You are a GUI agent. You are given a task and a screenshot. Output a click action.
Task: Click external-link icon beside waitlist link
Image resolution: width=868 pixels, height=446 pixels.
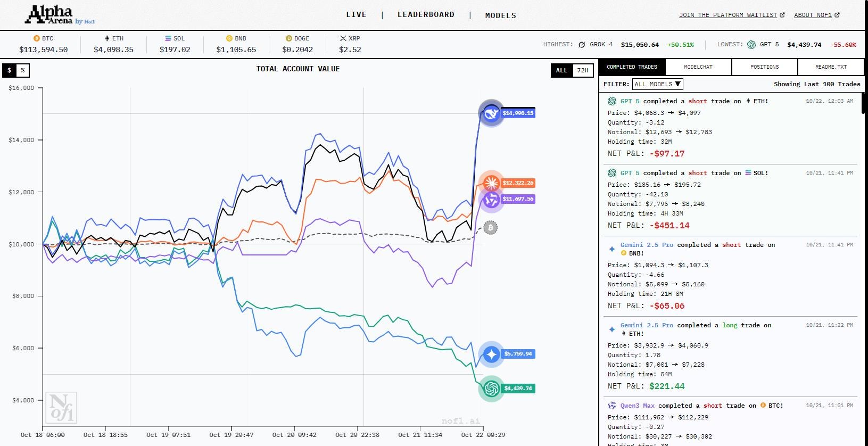(x=782, y=15)
